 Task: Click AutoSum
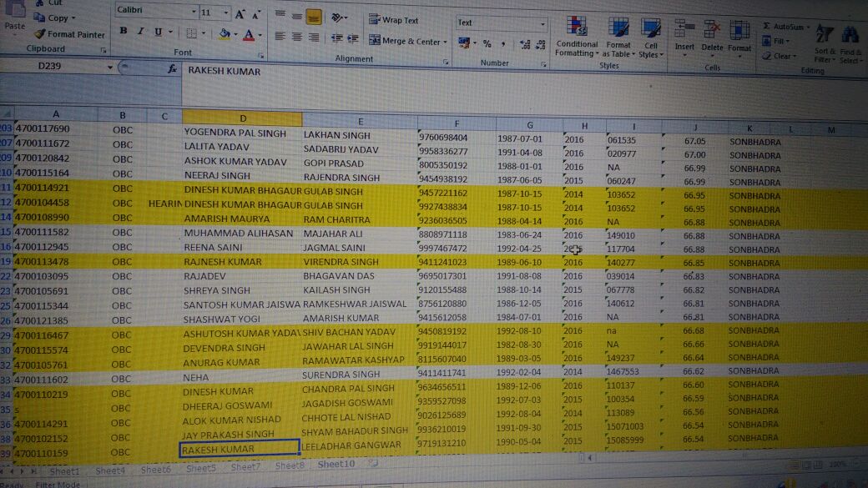pos(784,27)
